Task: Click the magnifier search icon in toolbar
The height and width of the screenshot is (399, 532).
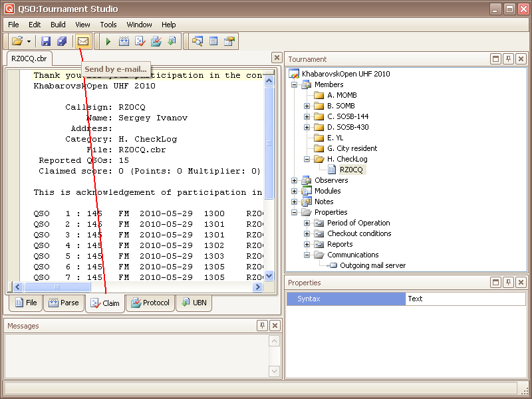Action: pos(198,41)
